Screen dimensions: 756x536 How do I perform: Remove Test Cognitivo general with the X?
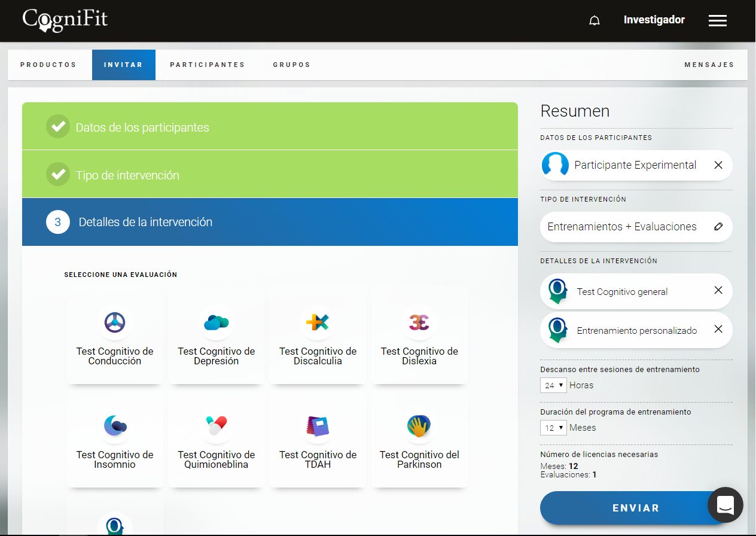(718, 290)
